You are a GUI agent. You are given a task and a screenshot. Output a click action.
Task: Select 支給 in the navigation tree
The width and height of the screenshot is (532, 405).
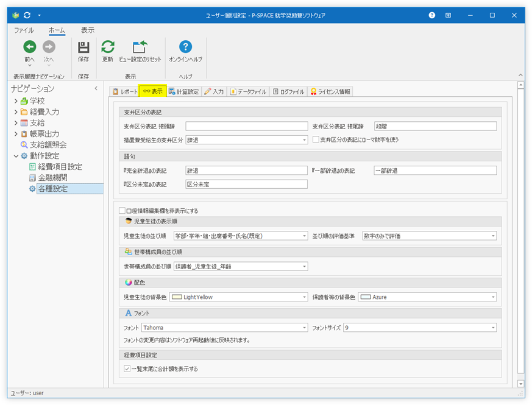tap(37, 123)
